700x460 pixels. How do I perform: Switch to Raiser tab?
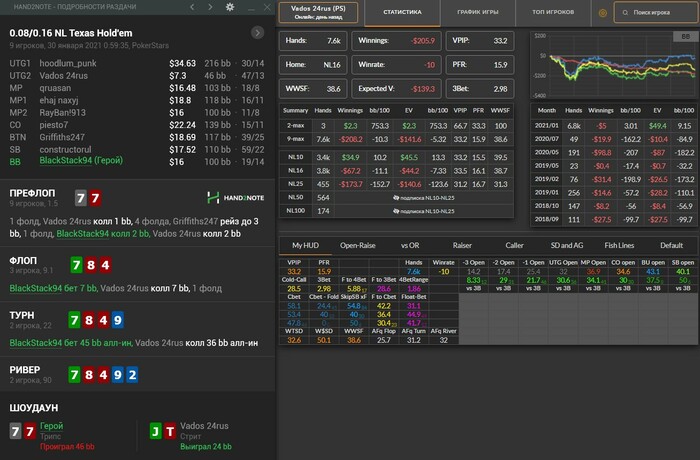pyautogui.click(x=462, y=246)
